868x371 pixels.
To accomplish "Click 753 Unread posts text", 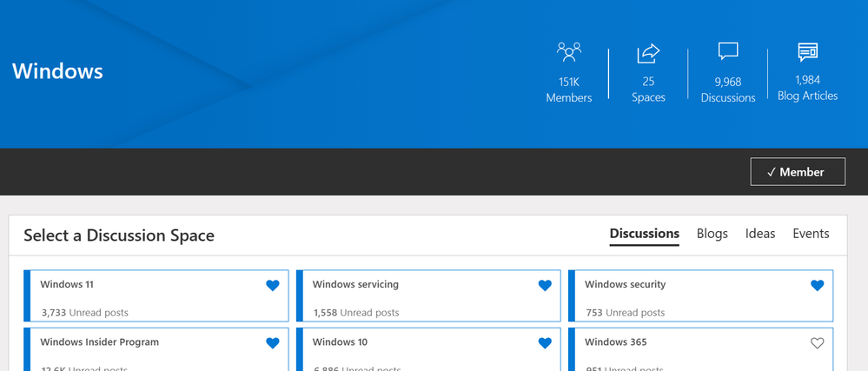I will coord(626,313).
